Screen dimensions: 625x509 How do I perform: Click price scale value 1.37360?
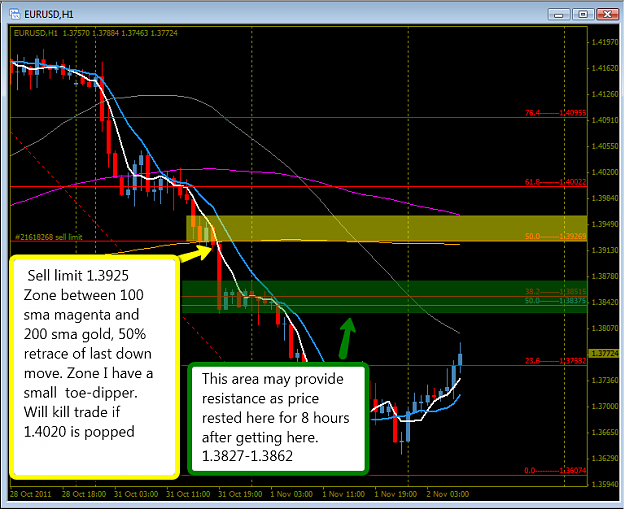click(x=605, y=380)
